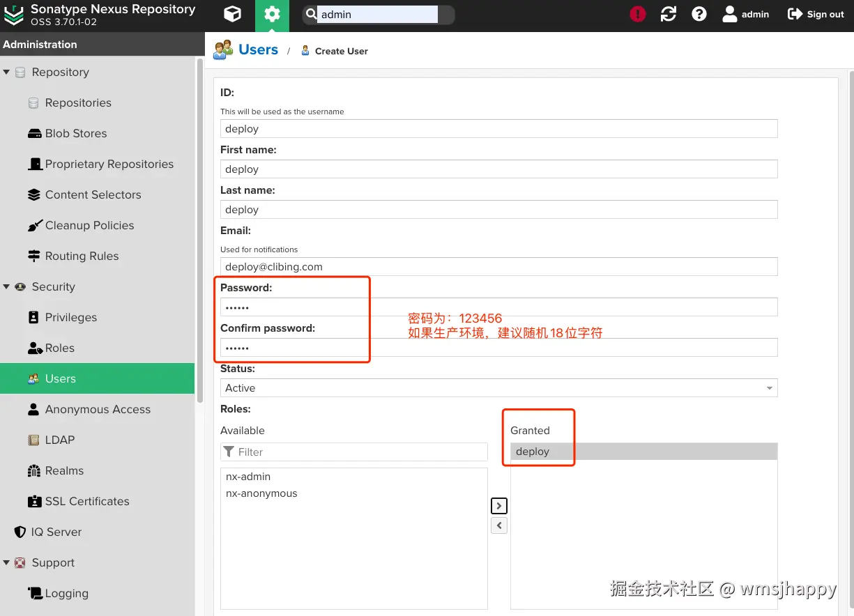Viewport: 854px width, 616px height.
Task: Click the Roles person icon
Action: [x=35, y=348]
